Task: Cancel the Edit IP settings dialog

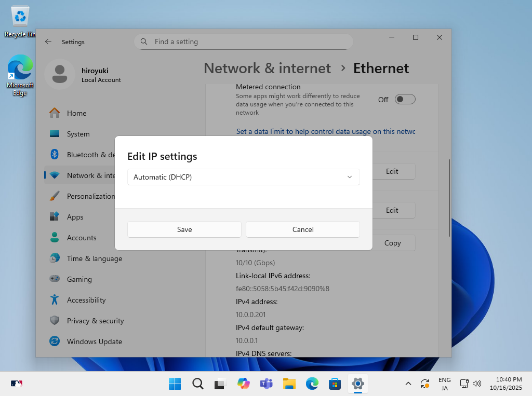Action: 302,229
